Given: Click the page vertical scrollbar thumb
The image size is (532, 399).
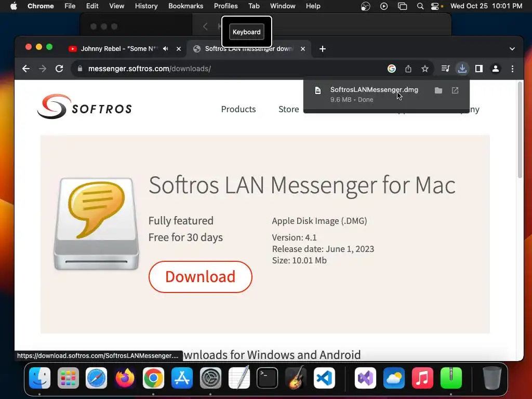Looking at the screenshot, I should (520, 129).
